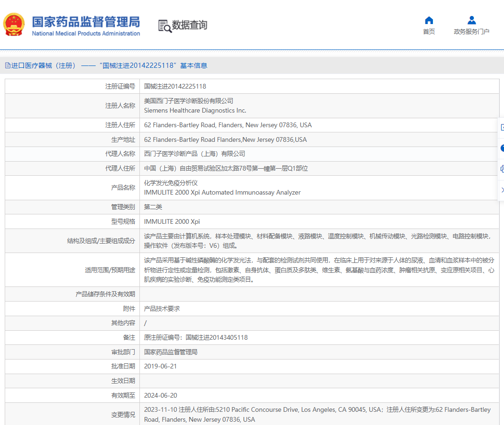This screenshot has width=504, height=425.
Task: Click the 生产地址 label
Action: tap(123, 139)
